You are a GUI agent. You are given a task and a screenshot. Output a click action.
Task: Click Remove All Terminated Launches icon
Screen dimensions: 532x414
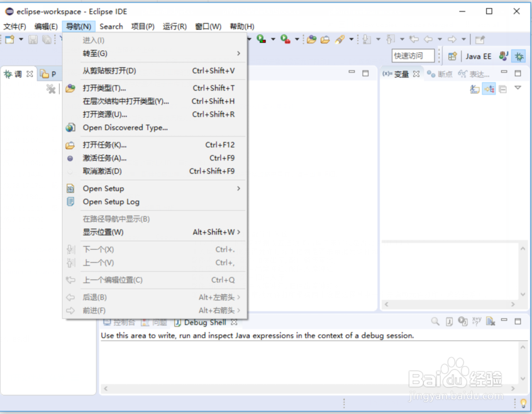click(x=51, y=89)
